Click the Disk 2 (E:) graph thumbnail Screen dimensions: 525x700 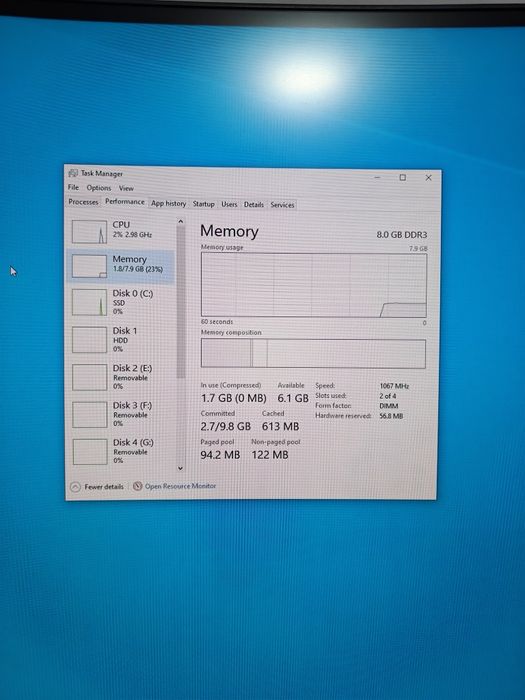(x=89, y=377)
